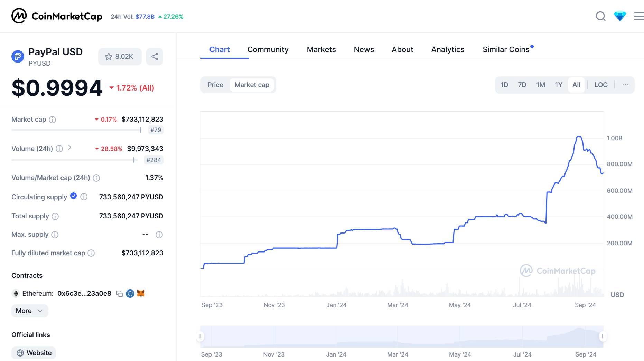The width and height of the screenshot is (644, 361).
Task: Open the News tab
Action: tap(364, 49)
